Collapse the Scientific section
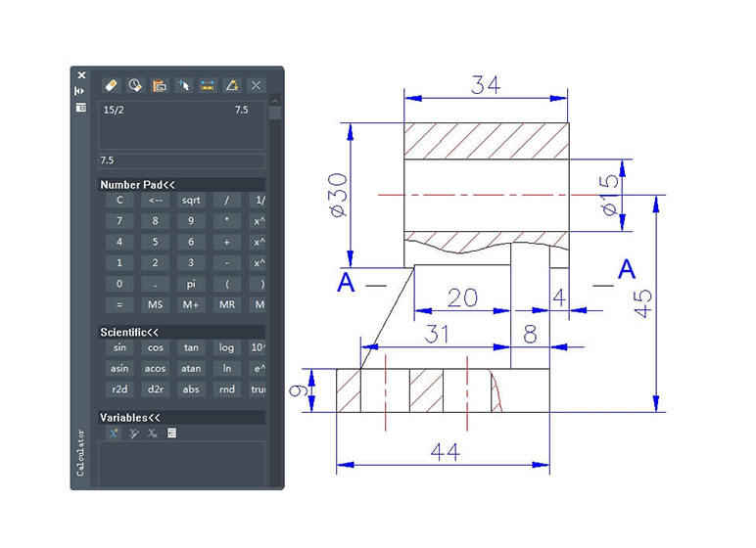The image size is (756, 548). click(x=181, y=332)
